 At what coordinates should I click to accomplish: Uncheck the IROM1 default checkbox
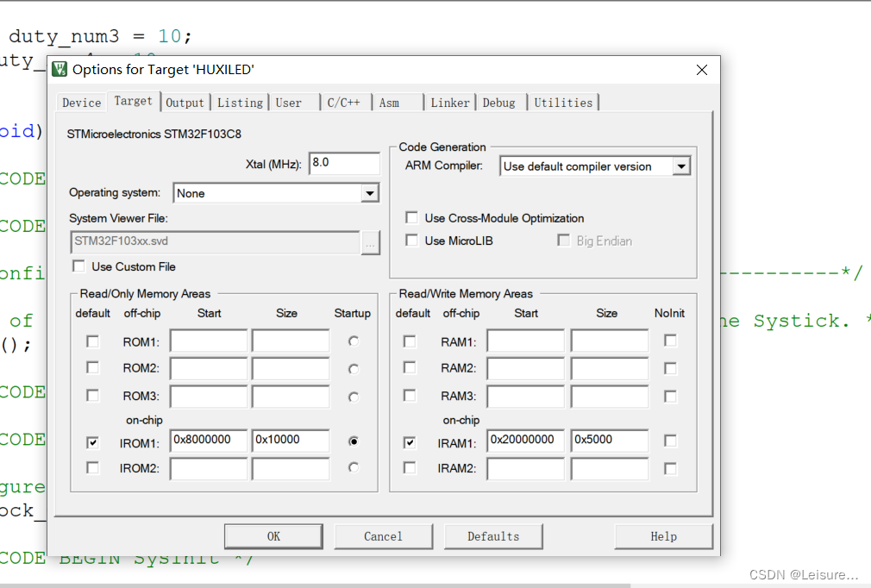[x=93, y=442]
